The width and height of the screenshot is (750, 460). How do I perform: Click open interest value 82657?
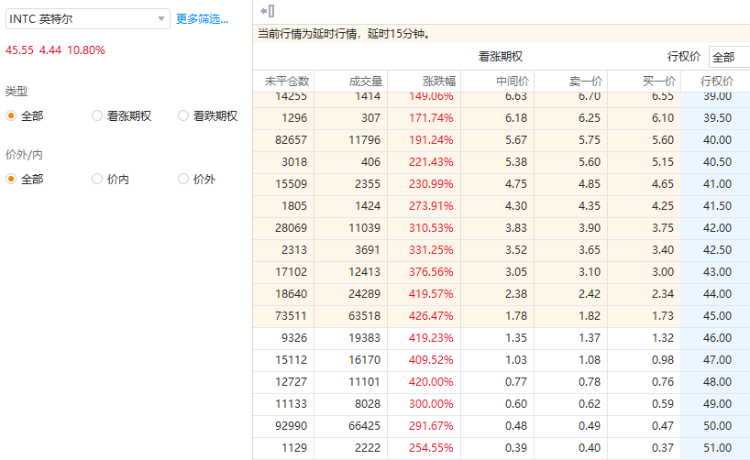(291, 140)
